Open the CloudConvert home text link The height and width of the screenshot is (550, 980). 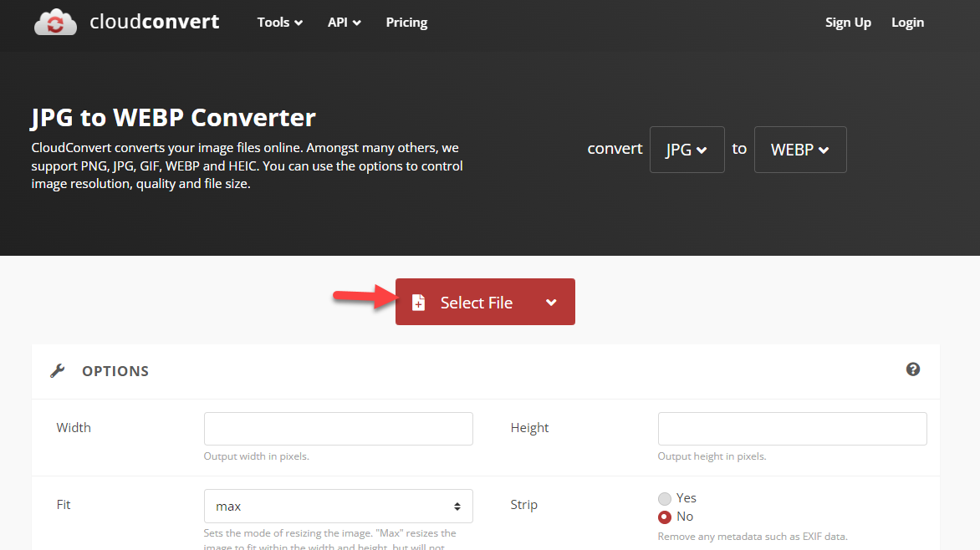click(155, 22)
